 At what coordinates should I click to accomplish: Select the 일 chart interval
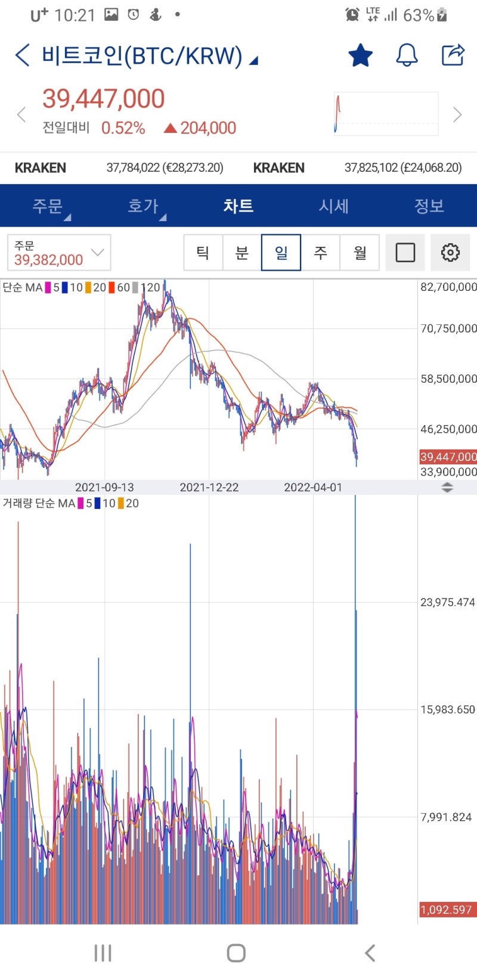tap(281, 253)
